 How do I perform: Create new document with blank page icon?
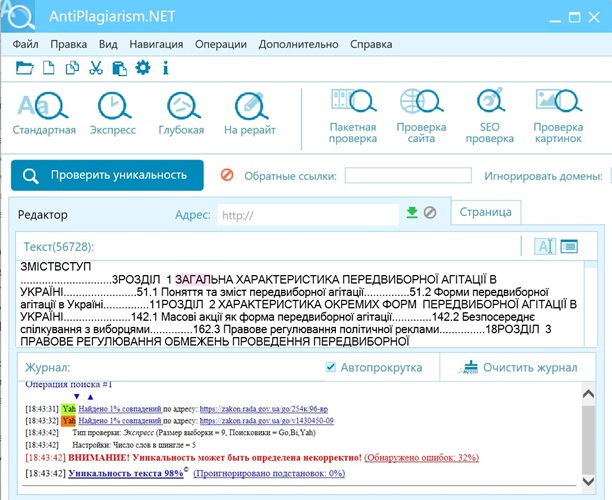48,68
